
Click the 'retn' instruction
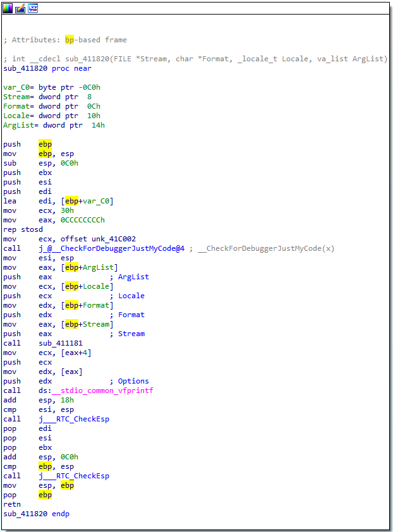point(12,505)
